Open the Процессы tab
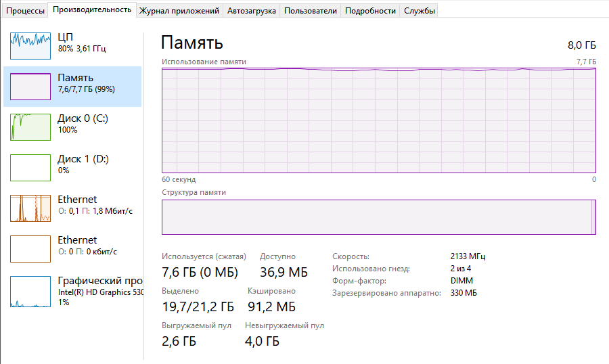 (25, 10)
